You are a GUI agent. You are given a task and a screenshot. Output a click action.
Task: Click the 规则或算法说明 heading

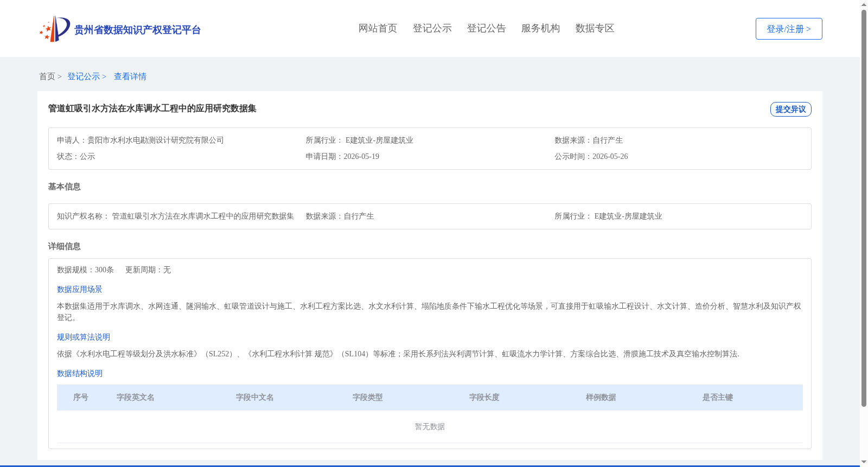(x=84, y=337)
